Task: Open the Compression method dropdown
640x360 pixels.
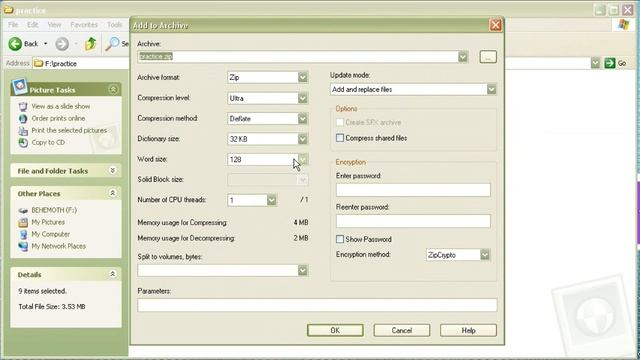Action: (x=302, y=118)
